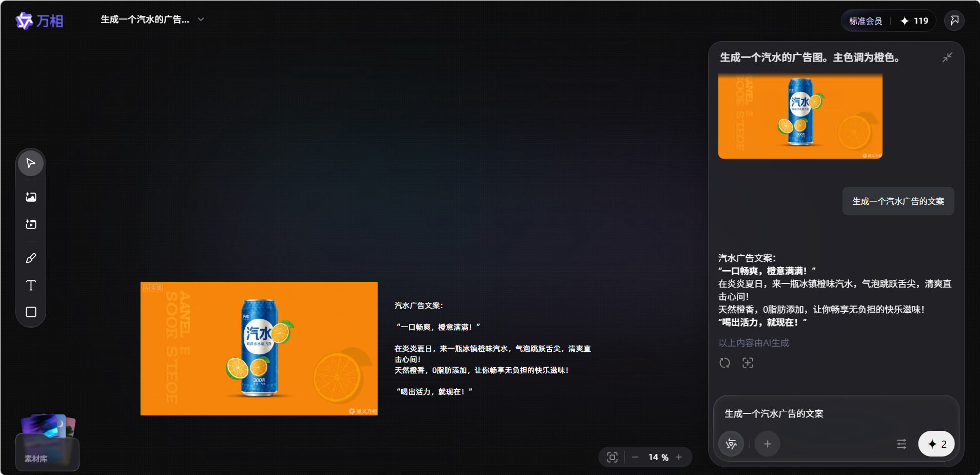
Task: Click the send button with 2 credits
Action: [x=936, y=444]
